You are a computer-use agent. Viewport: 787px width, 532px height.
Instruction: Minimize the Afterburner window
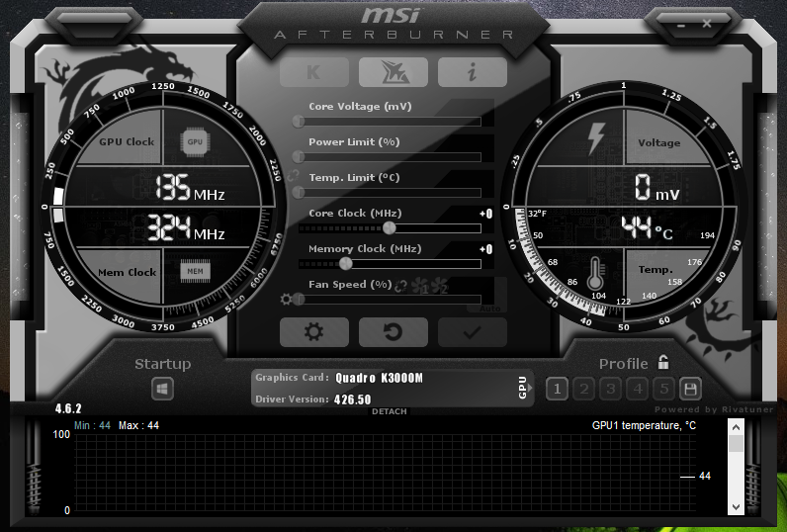tap(681, 25)
